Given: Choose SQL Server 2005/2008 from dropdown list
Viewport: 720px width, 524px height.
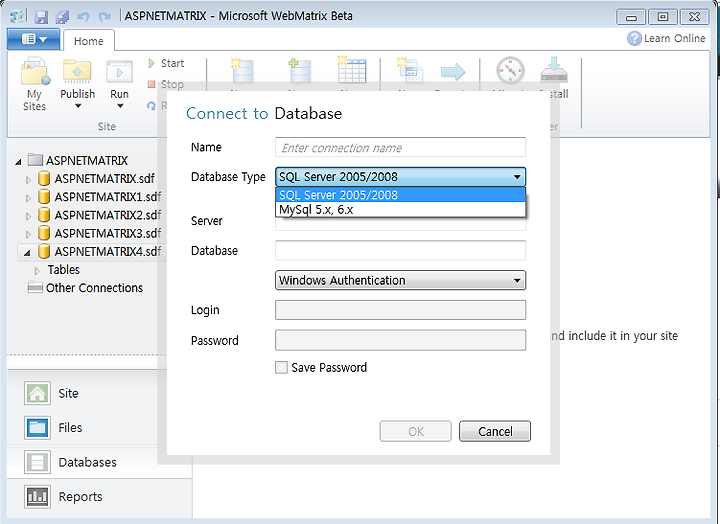Looking at the screenshot, I should (x=400, y=195).
